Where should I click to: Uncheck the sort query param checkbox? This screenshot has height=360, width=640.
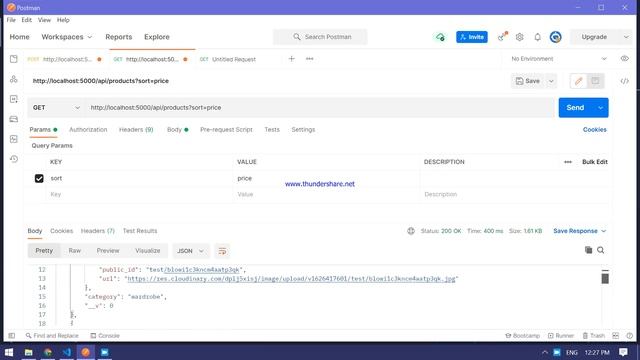(x=39, y=178)
